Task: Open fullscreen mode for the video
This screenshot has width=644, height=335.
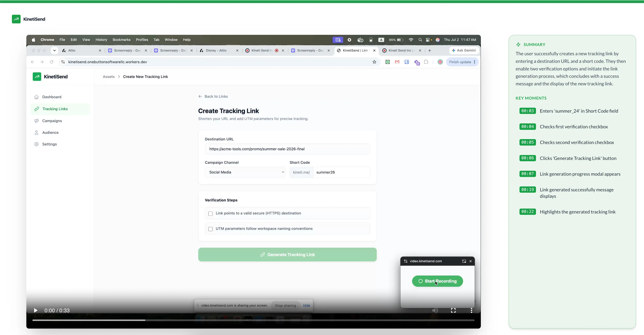Action: pyautogui.click(x=453, y=310)
